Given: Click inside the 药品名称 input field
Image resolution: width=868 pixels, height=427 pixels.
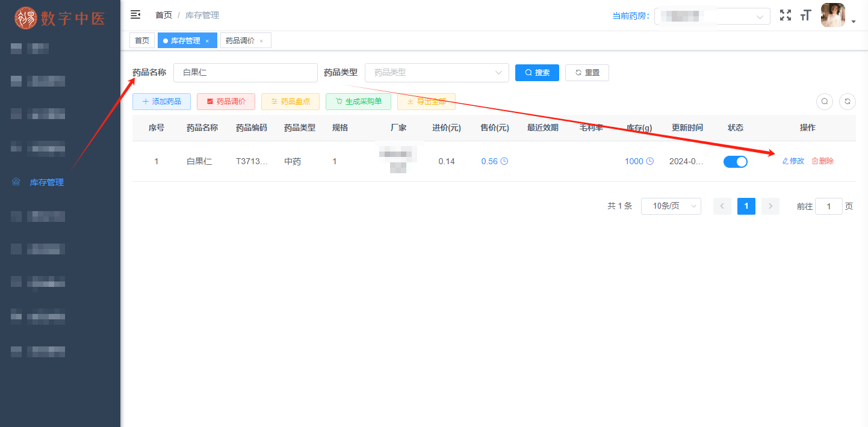Looking at the screenshot, I should [245, 72].
